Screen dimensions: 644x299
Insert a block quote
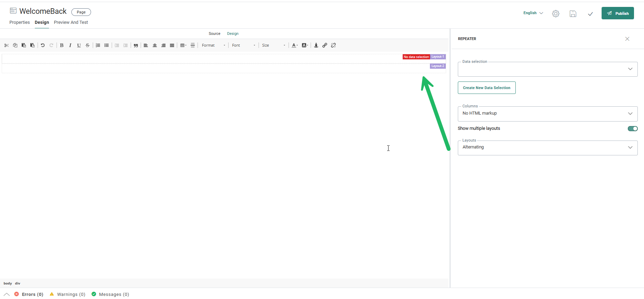[x=136, y=45]
